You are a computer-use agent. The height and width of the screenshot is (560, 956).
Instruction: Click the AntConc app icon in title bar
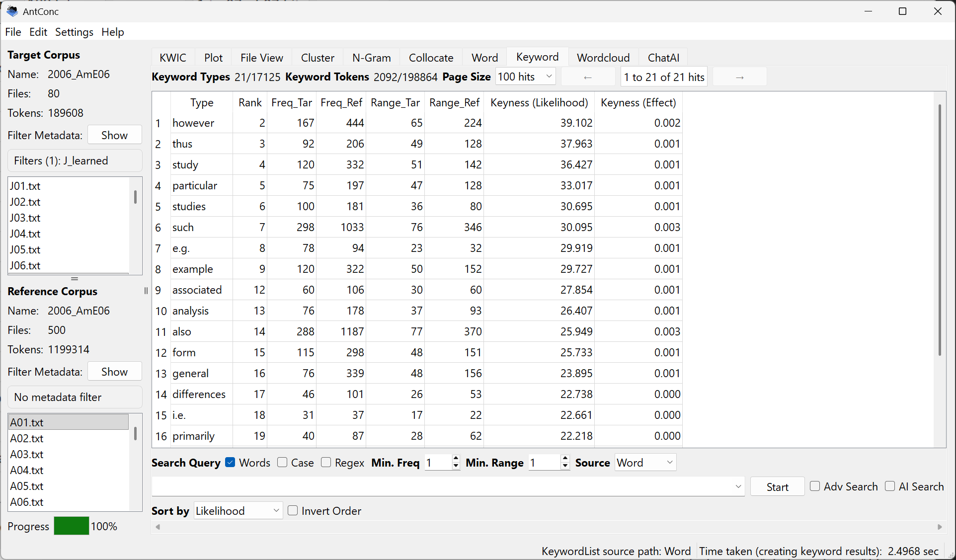tap(12, 11)
